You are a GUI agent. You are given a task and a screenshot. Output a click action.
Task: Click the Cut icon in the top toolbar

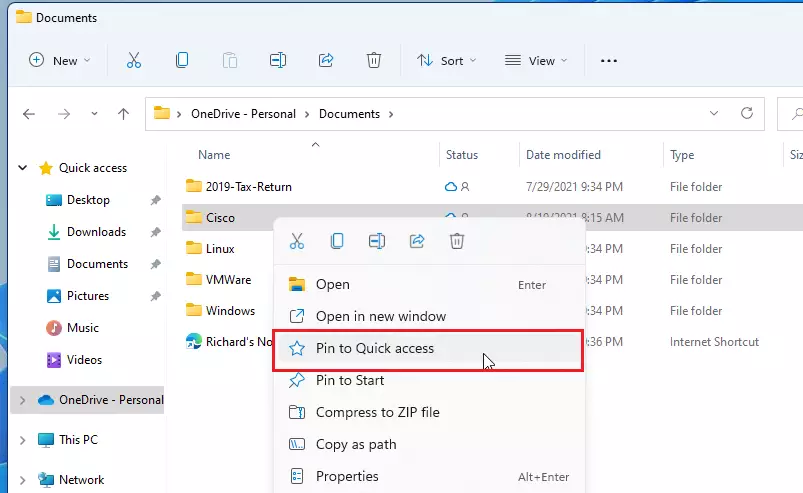(x=134, y=60)
